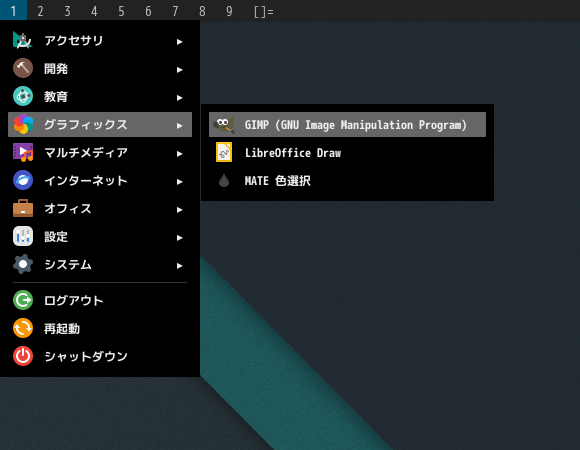Click the グラフィックス submenu arrow
580x450 pixels.
point(180,126)
